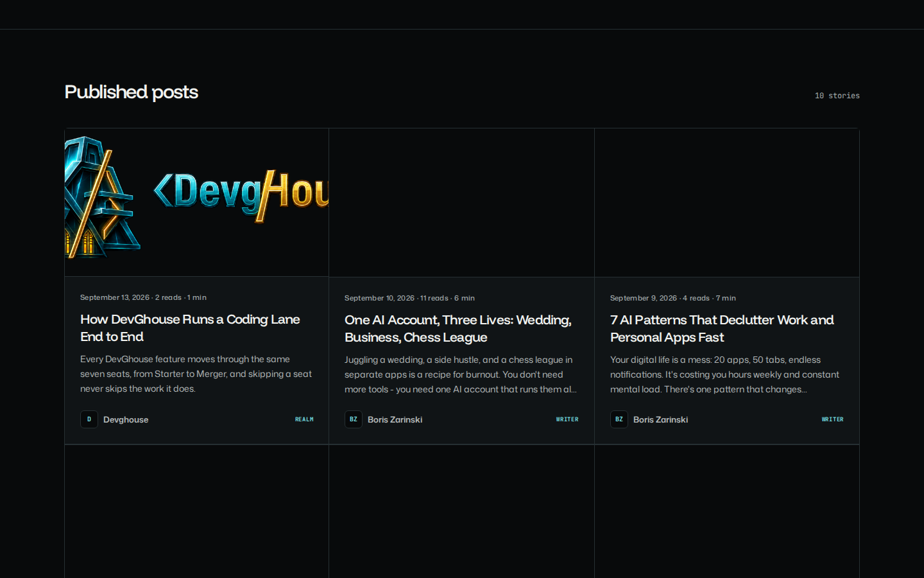Open post 'One AI Account, Three Lives'

458,328
